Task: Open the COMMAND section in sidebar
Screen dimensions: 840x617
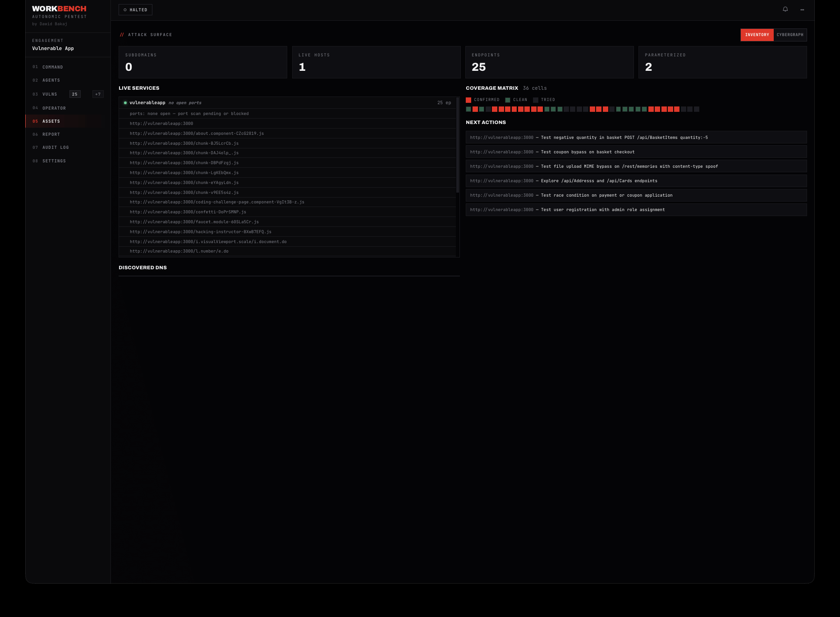Action: click(68, 67)
